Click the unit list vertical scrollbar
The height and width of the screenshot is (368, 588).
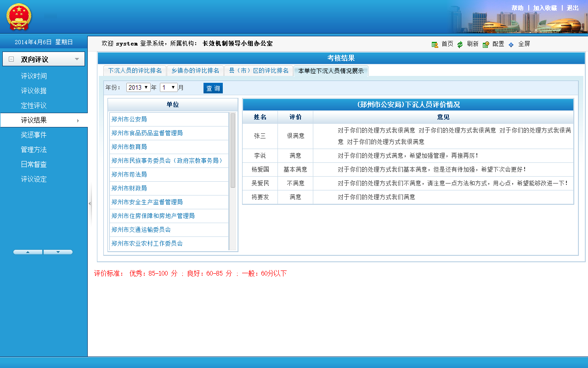tap(232, 150)
